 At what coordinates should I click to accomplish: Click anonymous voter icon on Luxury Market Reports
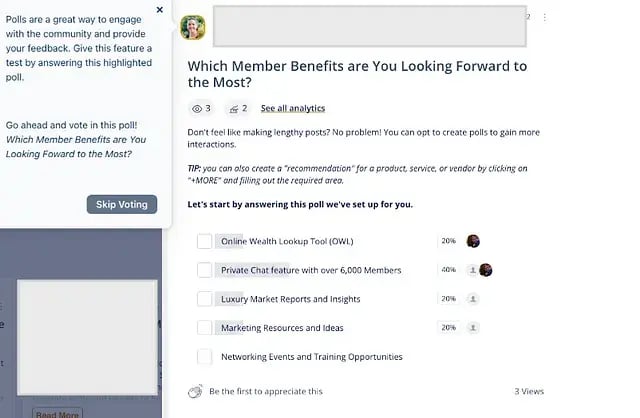pos(473,299)
